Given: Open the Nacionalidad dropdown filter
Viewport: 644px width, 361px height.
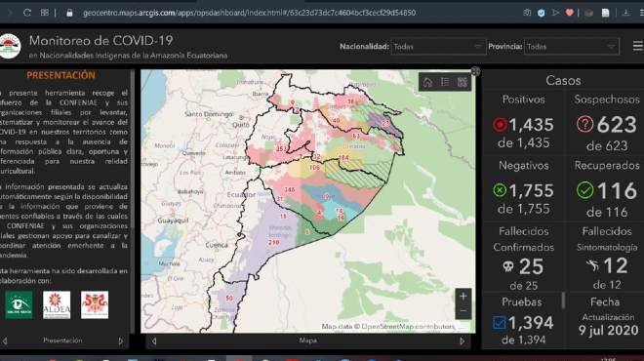Looking at the screenshot, I should tap(438, 47).
